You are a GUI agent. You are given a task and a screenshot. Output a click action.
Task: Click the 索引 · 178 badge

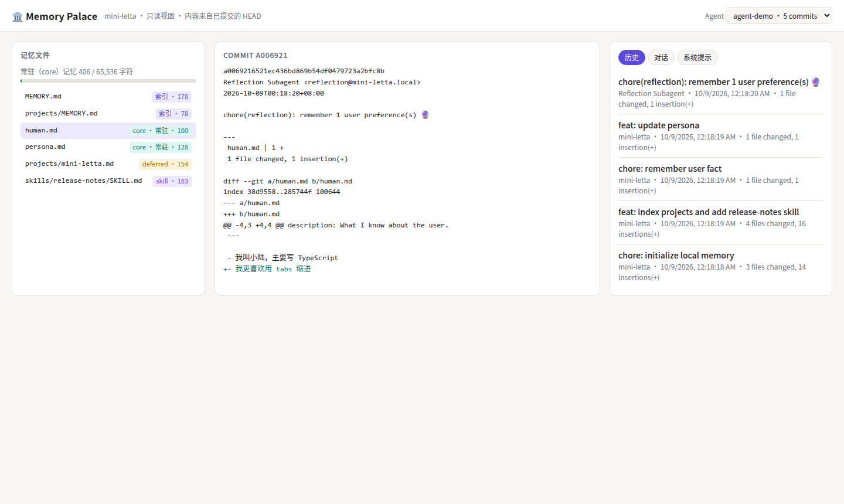(x=172, y=97)
